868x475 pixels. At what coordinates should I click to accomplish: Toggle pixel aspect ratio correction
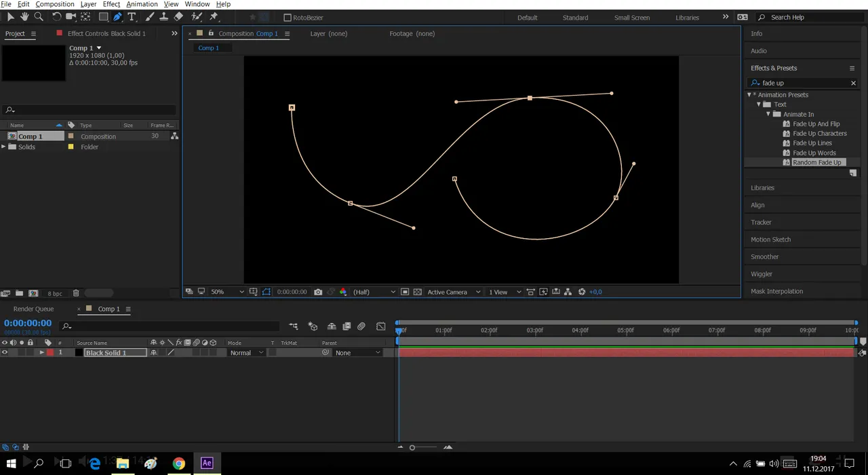point(531,292)
